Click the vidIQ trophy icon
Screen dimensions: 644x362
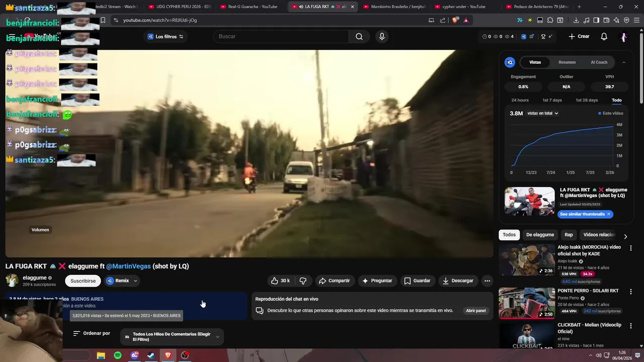(x=543, y=37)
